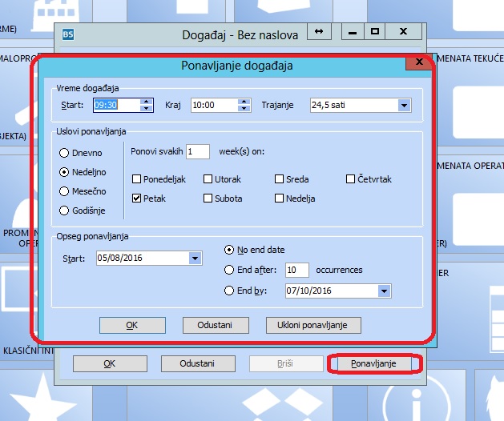Select the Godišnje radio button
Viewport: 504px width, 421px height.
[x=64, y=210]
